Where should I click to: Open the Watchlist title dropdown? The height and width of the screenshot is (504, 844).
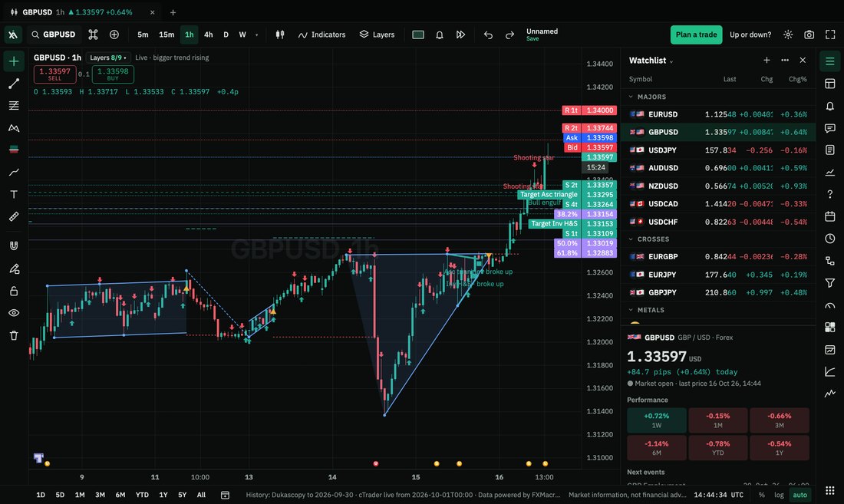coord(651,61)
